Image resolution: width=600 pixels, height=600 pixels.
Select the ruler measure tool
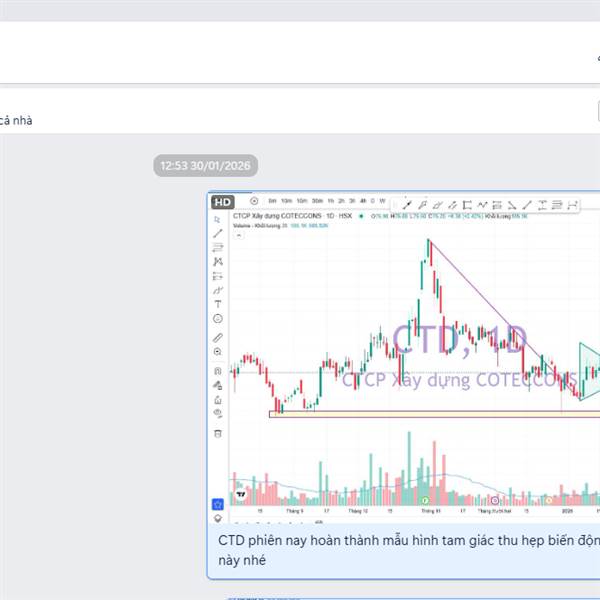(x=218, y=338)
